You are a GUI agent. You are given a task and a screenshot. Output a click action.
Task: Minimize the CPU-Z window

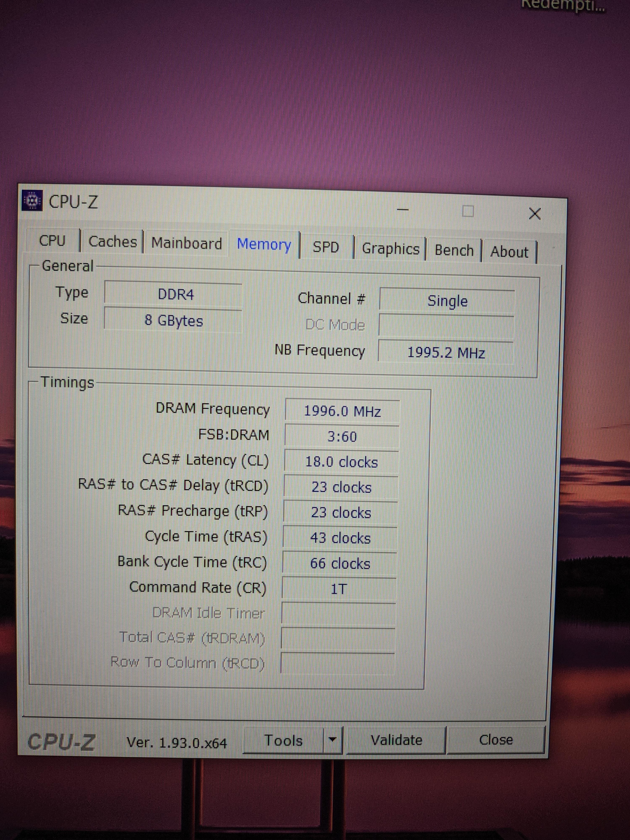coord(403,209)
